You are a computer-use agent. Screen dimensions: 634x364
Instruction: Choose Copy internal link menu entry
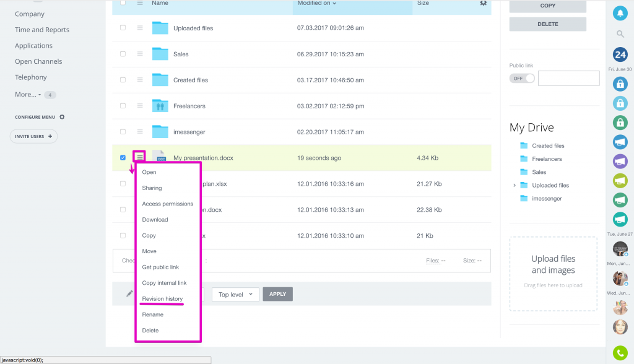(x=164, y=283)
